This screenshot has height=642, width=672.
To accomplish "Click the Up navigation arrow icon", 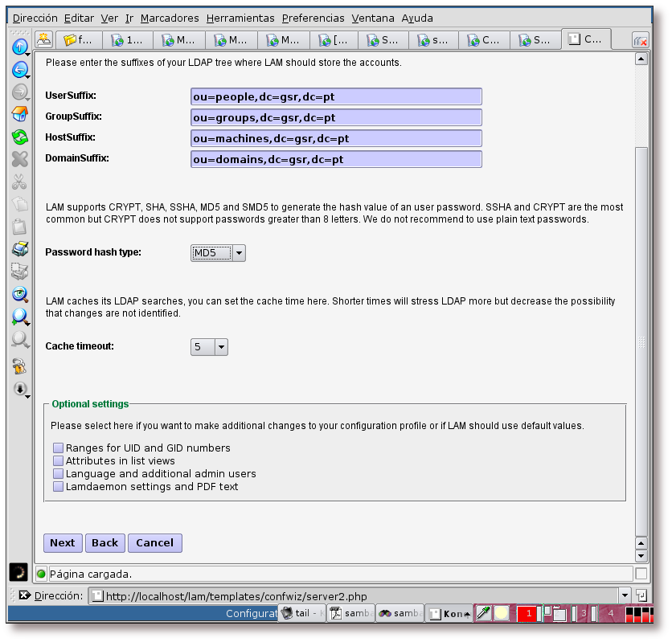I will tap(19, 47).
